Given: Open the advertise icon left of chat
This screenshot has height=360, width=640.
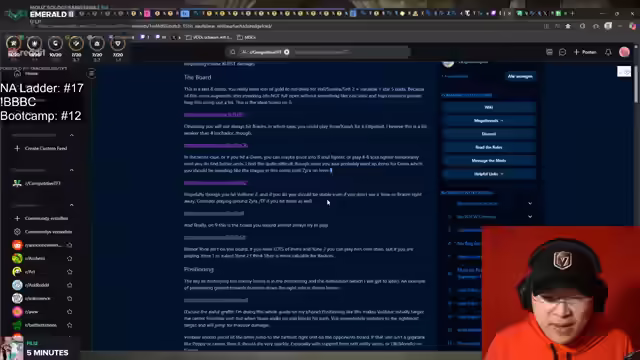Looking at the screenshot, I should coord(549,52).
